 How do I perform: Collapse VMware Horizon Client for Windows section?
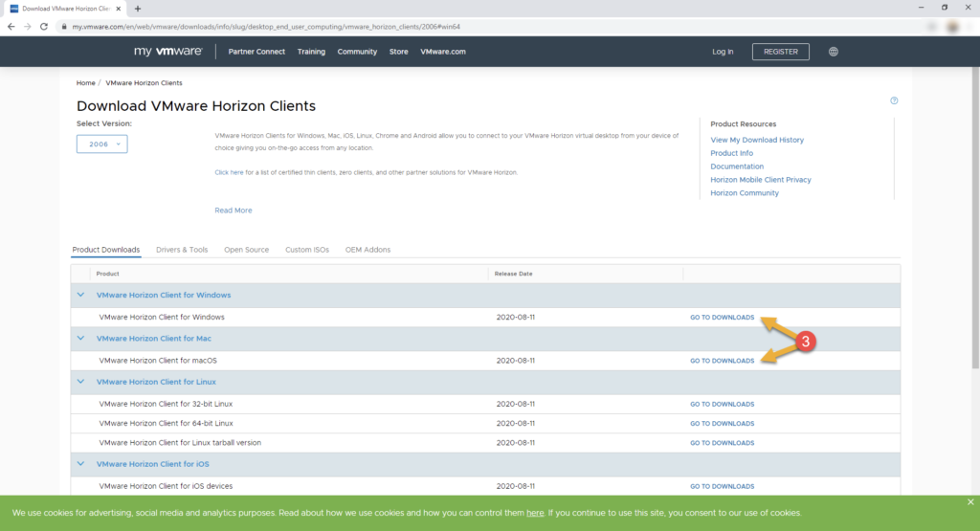click(x=81, y=295)
